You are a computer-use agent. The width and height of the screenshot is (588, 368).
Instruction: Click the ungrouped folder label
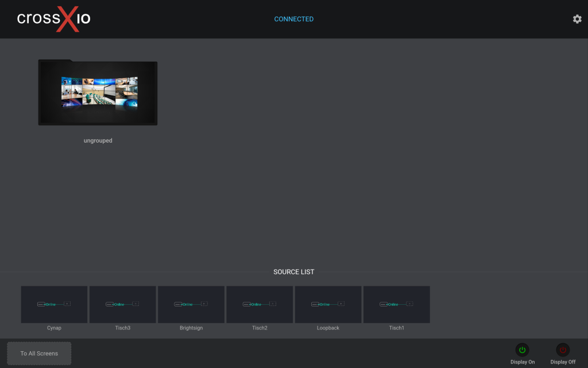click(98, 140)
